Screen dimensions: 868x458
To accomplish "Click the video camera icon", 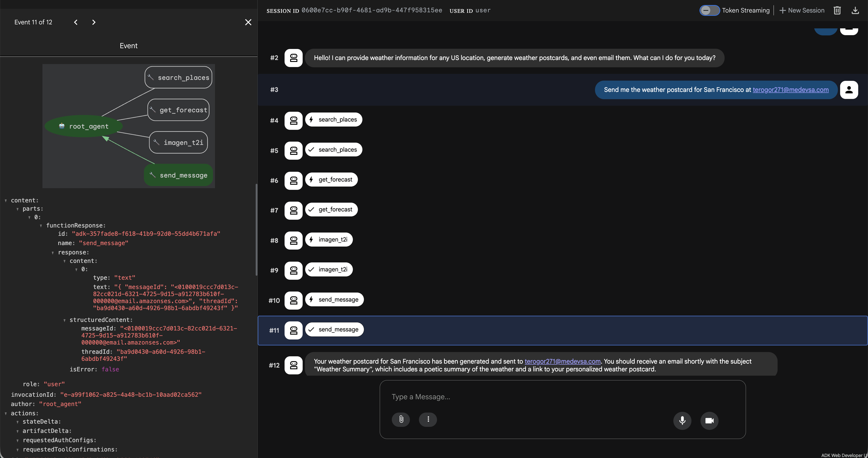I will 709,421.
